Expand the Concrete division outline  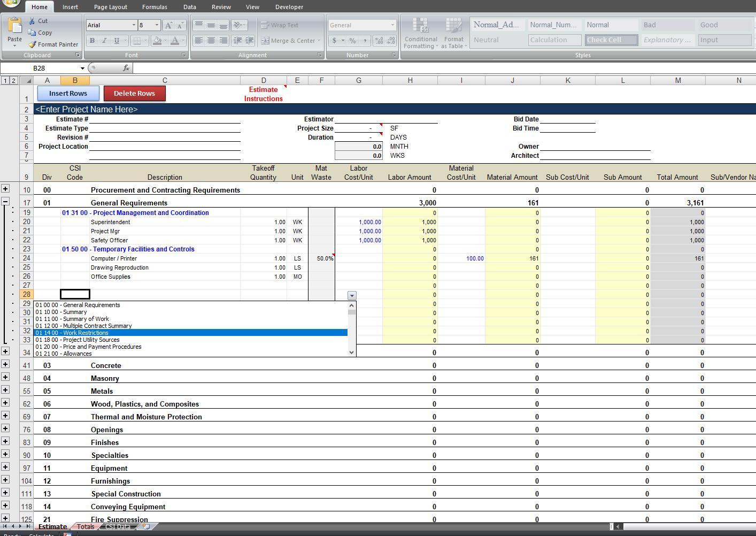click(x=5, y=365)
